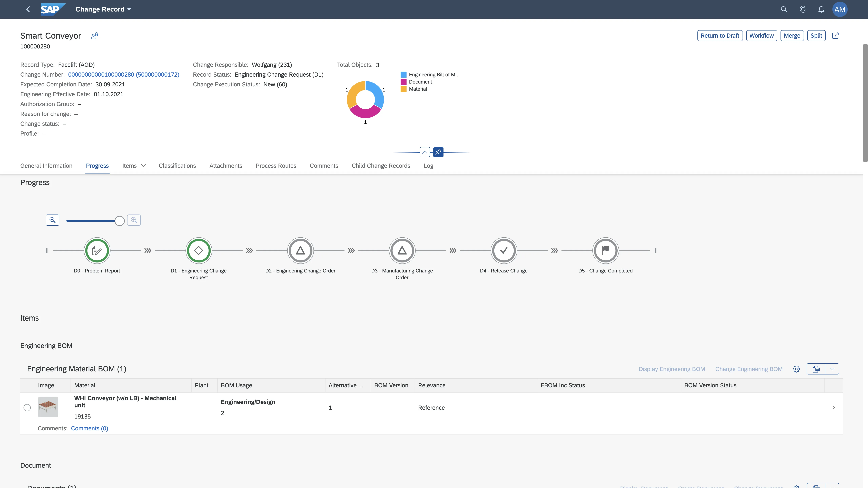
Task: Open export dropdown arrow in BOM table
Action: (832, 369)
